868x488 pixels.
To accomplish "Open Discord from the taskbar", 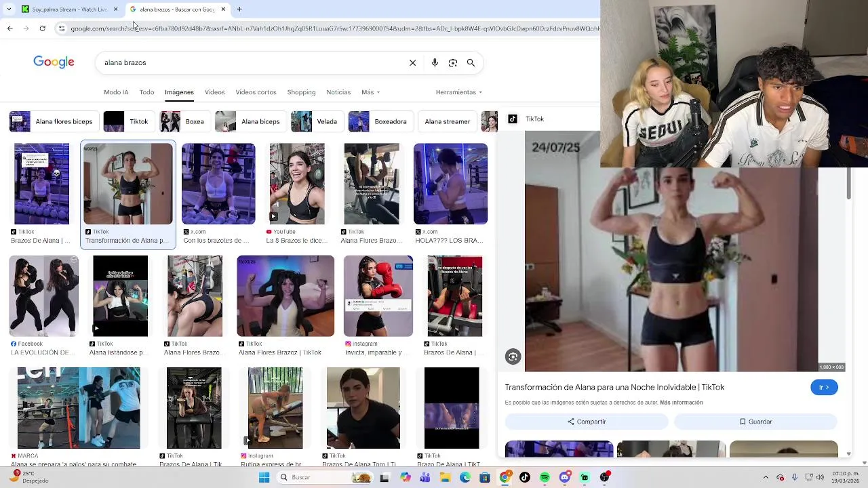I will (565, 477).
